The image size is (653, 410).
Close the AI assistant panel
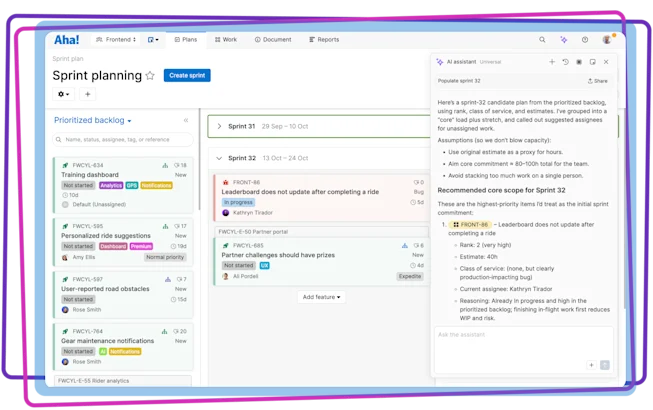(x=606, y=62)
